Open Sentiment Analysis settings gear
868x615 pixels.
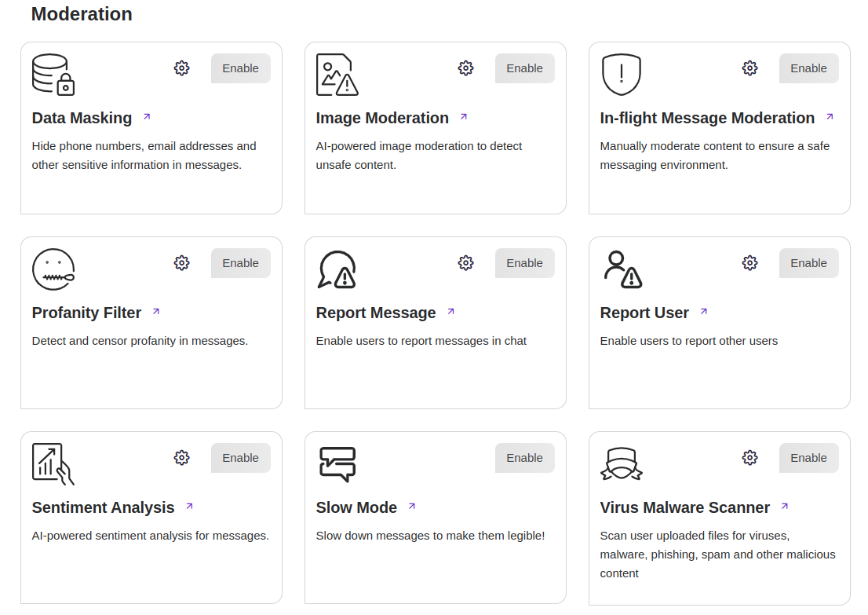pos(182,458)
